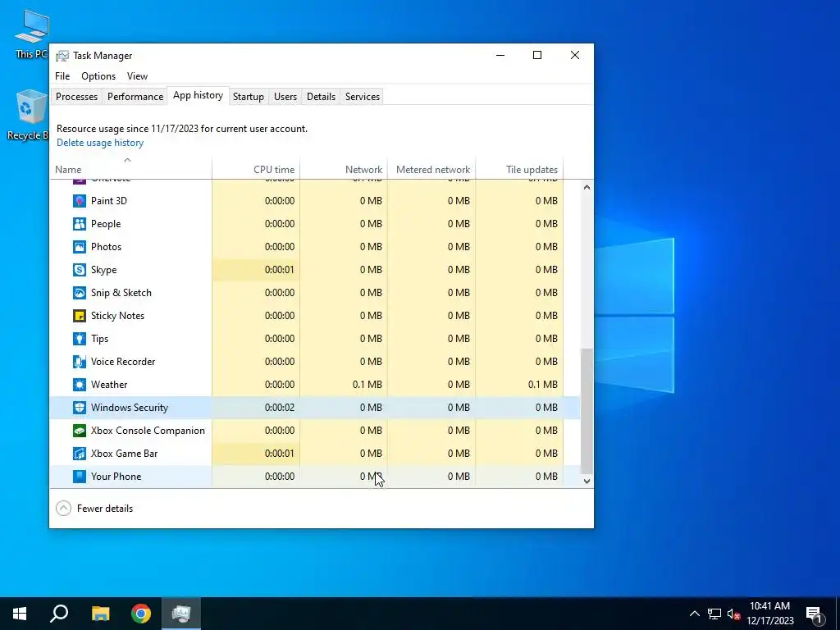Switch to the Performance tab
The width and height of the screenshot is (840, 630).
tap(135, 97)
